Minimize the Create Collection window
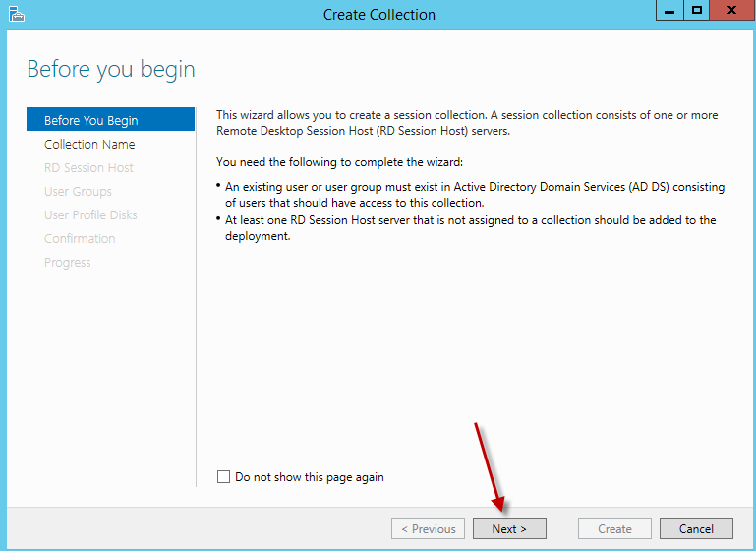Viewport: 756px width, 551px height. (669, 12)
